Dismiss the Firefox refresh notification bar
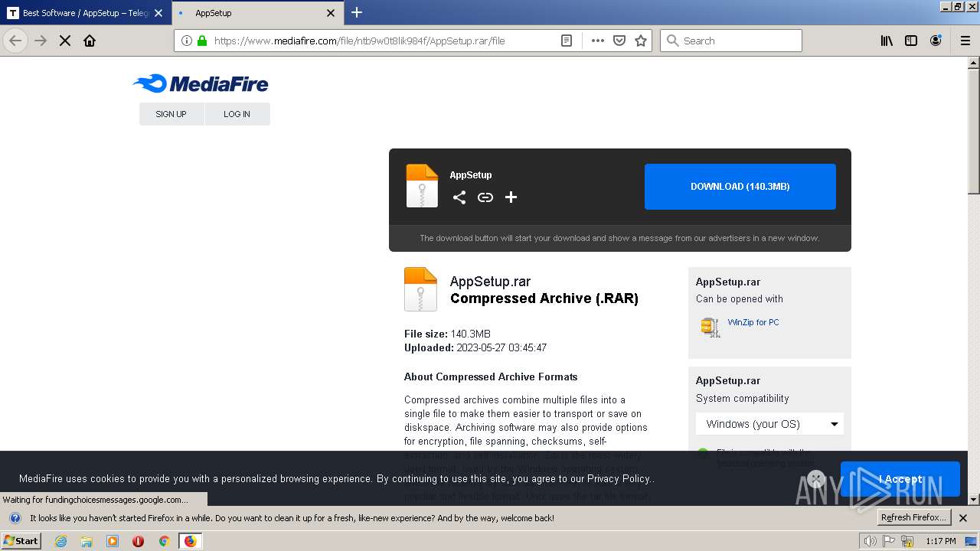The width and height of the screenshot is (980, 551). click(963, 518)
